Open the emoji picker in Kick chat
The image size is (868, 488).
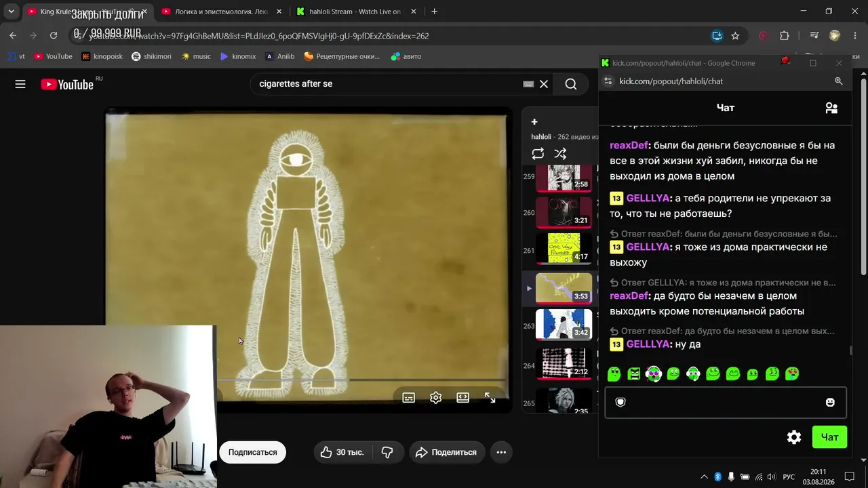830,403
